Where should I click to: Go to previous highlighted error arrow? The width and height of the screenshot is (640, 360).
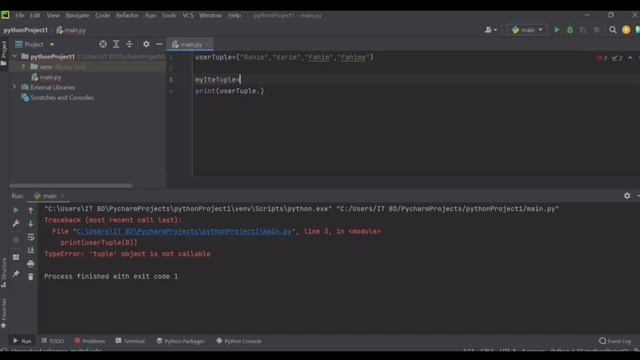630,58
